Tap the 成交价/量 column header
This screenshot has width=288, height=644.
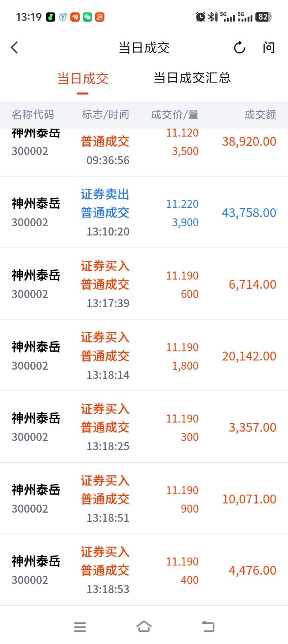pos(175,115)
